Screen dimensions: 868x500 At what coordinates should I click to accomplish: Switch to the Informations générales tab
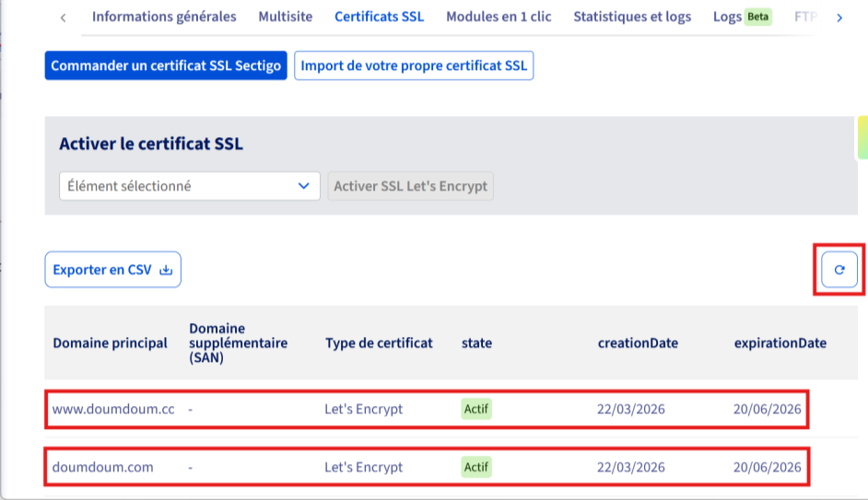coord(164,17)
